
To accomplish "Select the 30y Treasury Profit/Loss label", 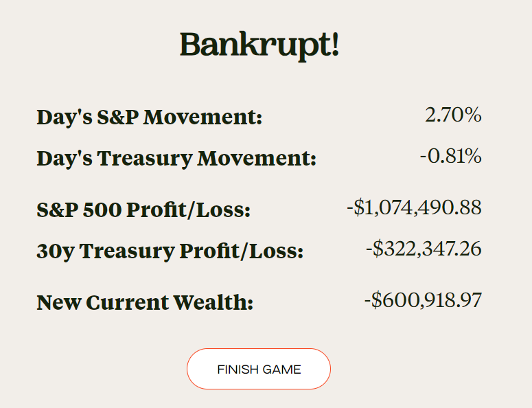I will (170, 251).
